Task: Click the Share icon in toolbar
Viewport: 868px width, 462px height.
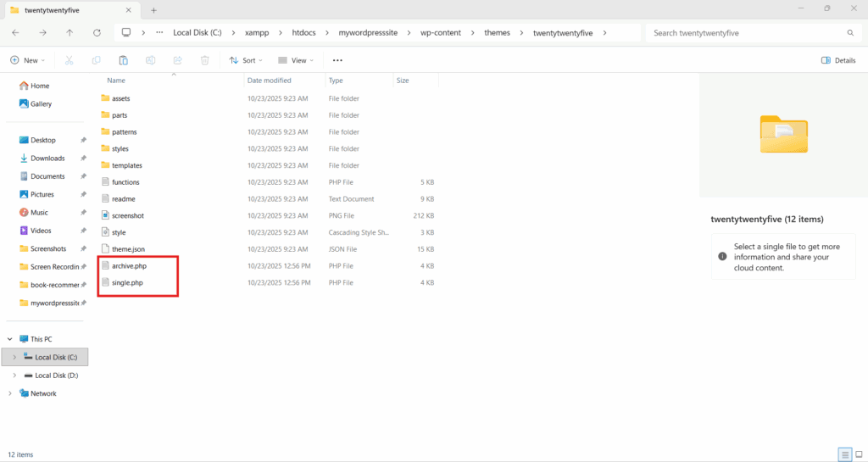Action: [x=178, y=60]
